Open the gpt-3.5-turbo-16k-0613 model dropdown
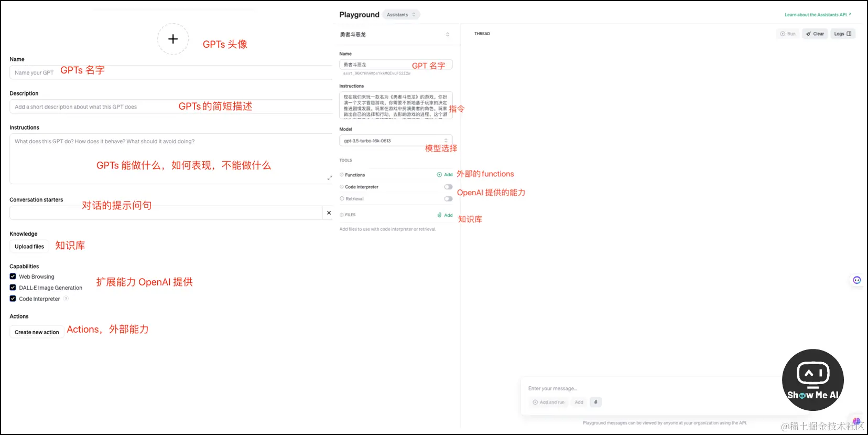Image resolution: width=868 pixels, height=435 pixels. [x=396, y=141]
